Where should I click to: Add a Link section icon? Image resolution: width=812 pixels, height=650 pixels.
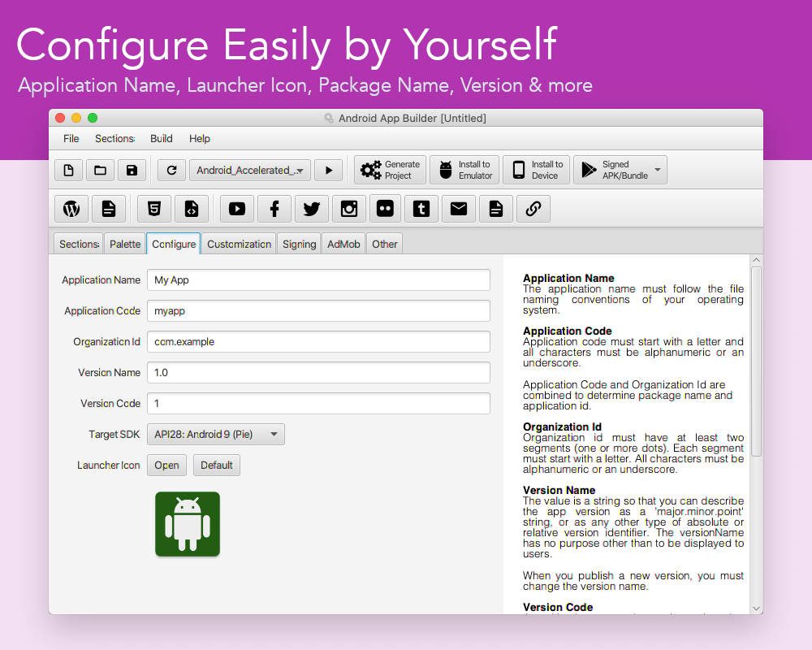[x=533, y=209]
